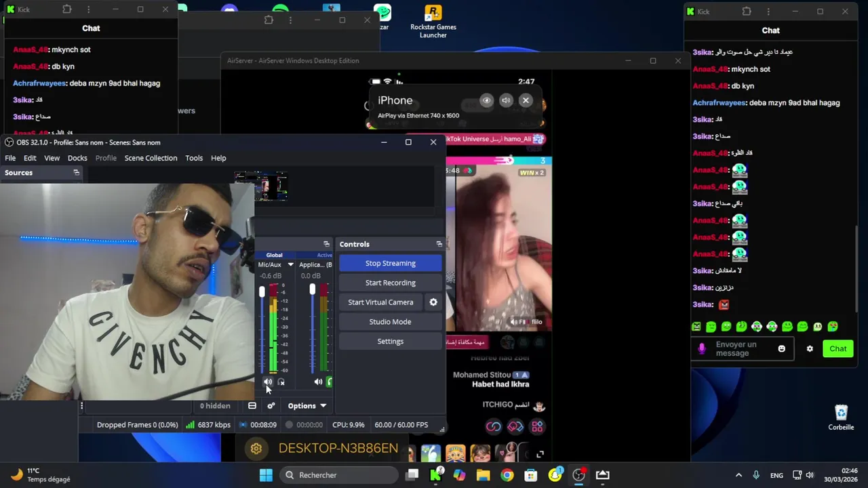Click the green Chat send button
The height and width of the screenshot is (488, 868).
pyautogui.click(x=837, y=348)
